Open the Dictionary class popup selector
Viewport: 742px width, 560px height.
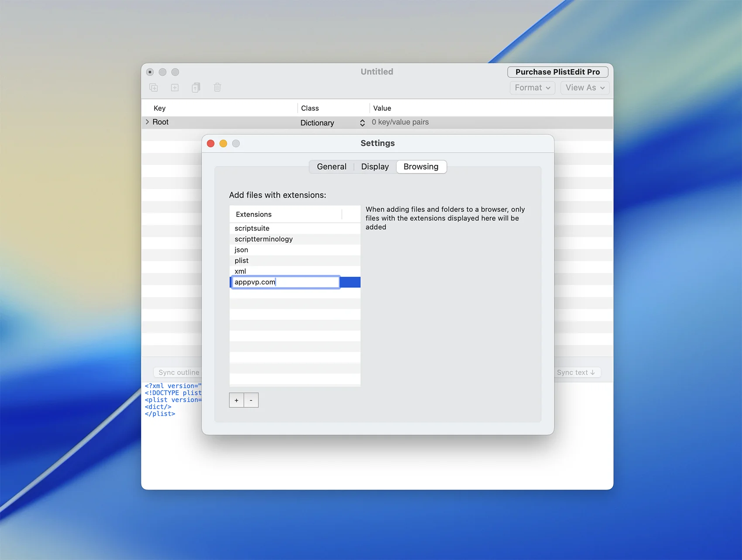pyautogui.click(x=362, y=123)
